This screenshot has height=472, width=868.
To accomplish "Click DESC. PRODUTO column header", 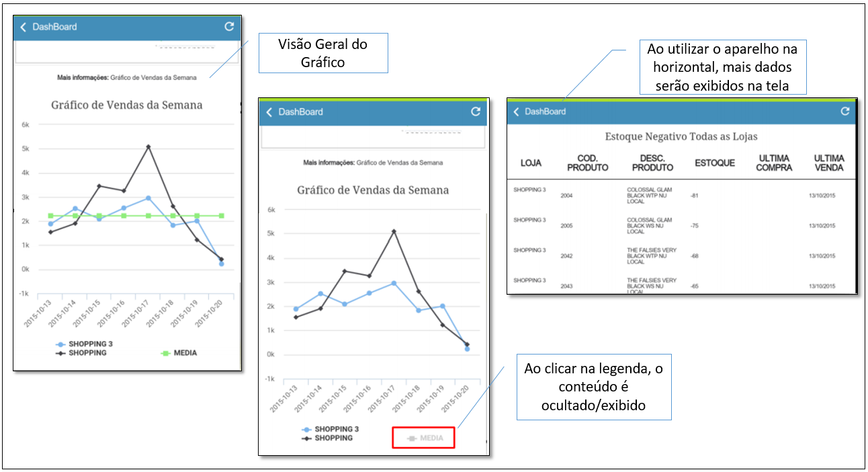I will (652, 163).
